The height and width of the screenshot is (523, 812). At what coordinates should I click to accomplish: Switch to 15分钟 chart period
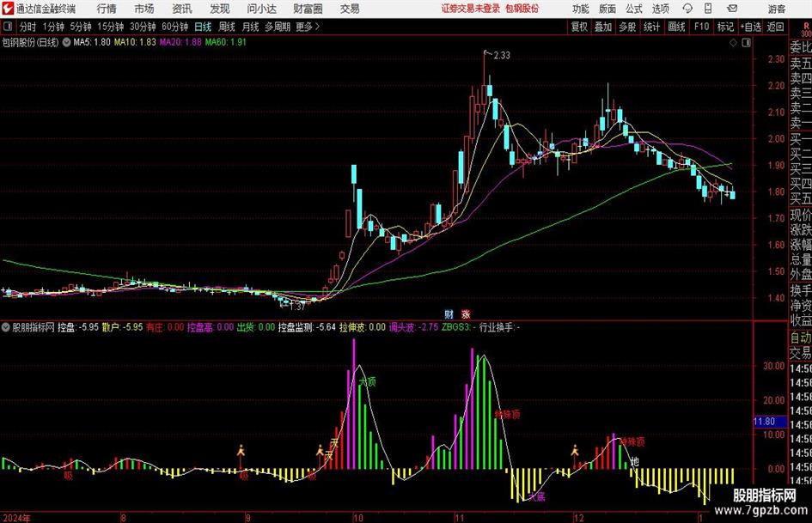(x=111, y=27)
